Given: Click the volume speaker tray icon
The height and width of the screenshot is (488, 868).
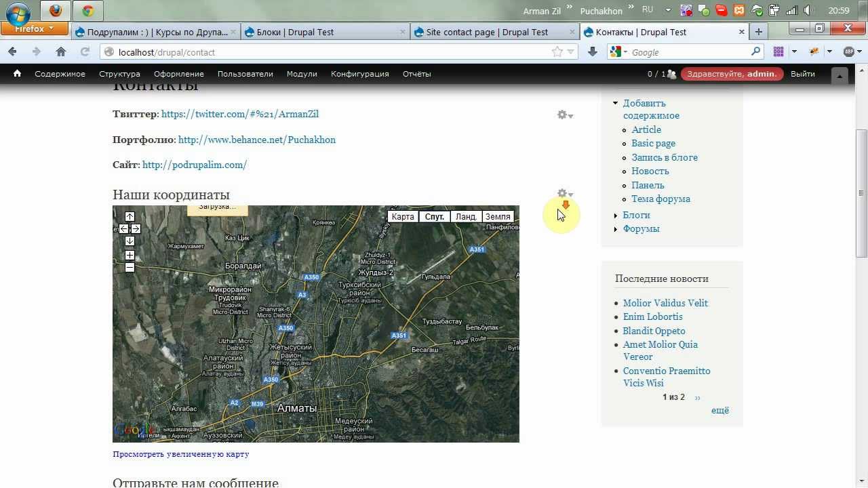Looking at the screenshot, I should tap(808, 10).
